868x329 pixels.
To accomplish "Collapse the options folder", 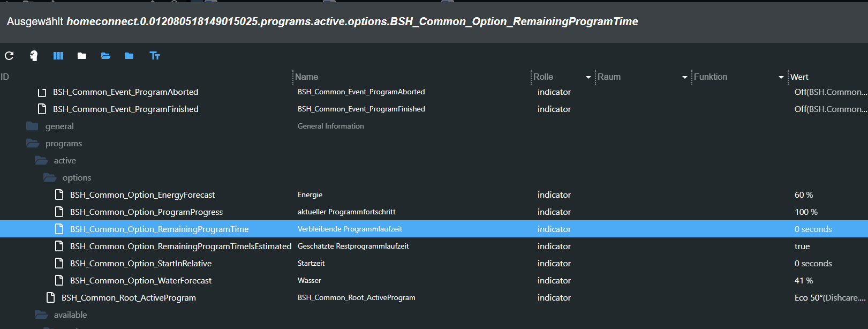I will tap(50, 178).
